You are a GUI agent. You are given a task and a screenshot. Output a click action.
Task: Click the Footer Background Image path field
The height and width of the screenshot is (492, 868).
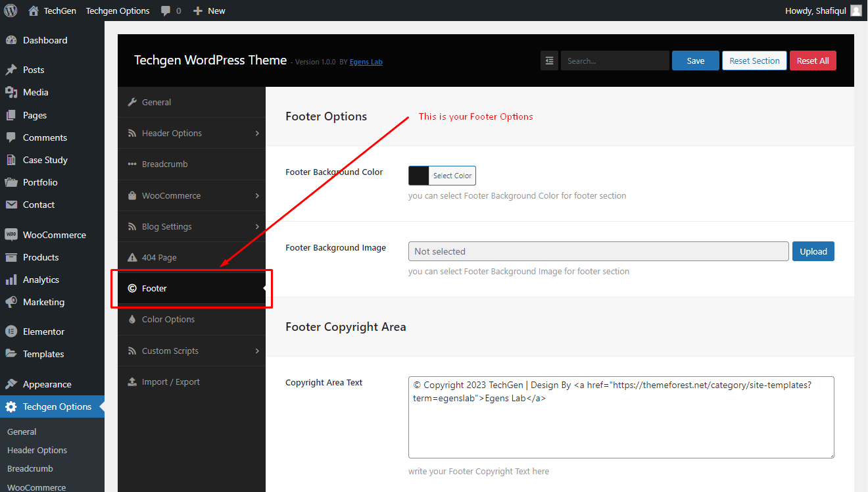598,251
